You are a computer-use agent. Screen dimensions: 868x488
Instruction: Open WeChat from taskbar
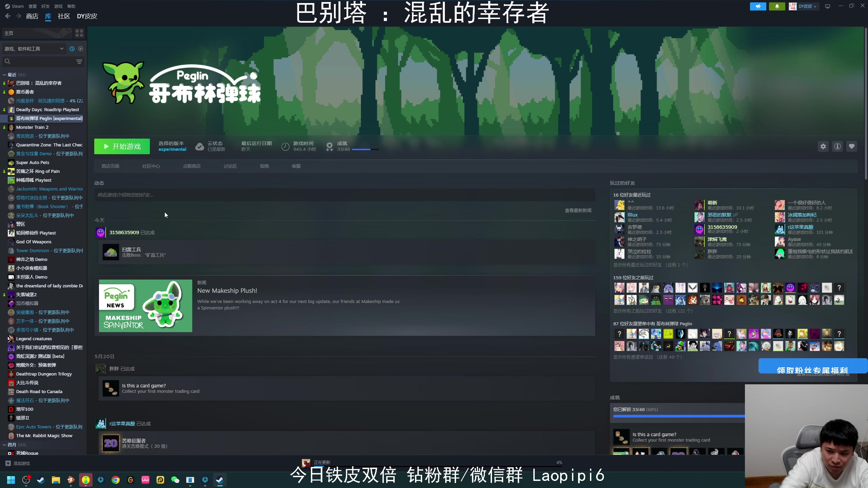click(x=175, y=480)
